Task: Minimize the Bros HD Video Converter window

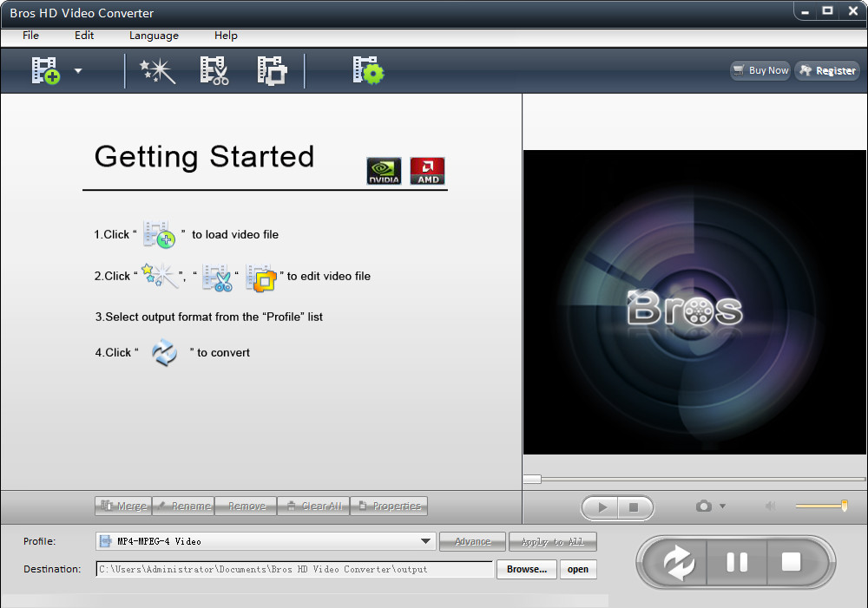Action: click(806, 11)
